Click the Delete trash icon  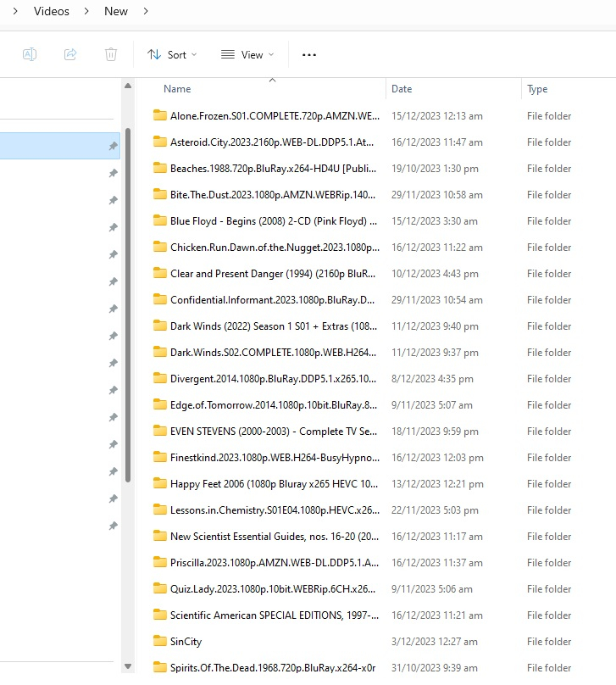point(111,54)
